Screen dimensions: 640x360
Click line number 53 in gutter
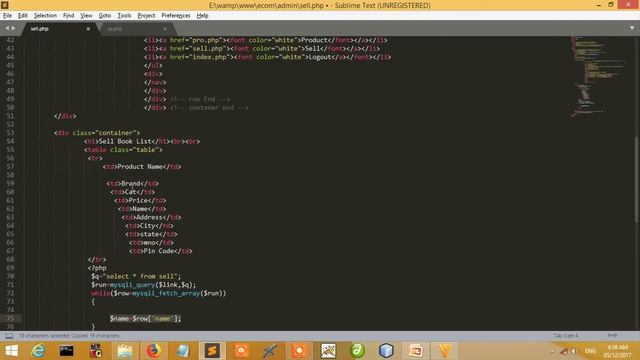10,133
